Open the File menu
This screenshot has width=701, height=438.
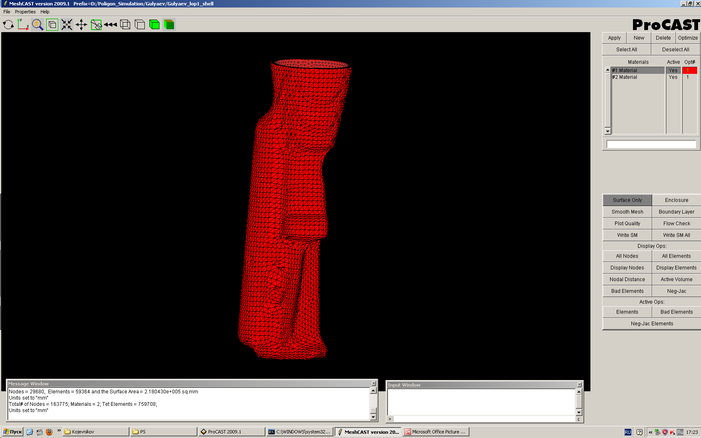(x=7, y=12)
